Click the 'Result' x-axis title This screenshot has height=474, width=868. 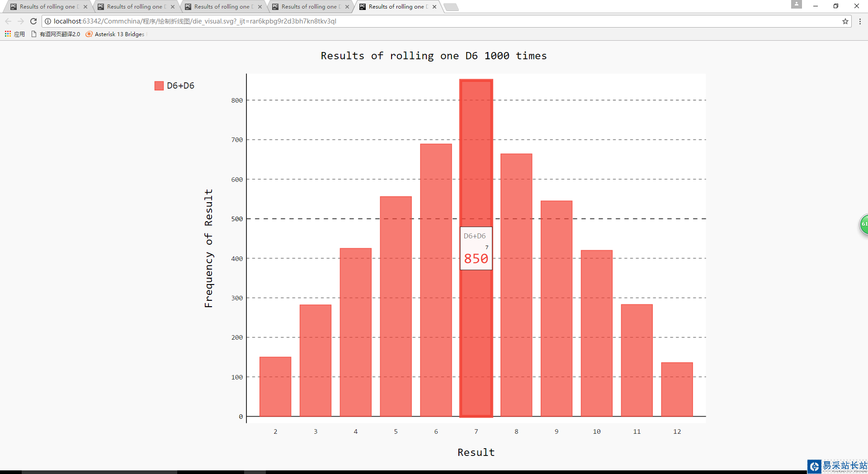pos(476,452)
